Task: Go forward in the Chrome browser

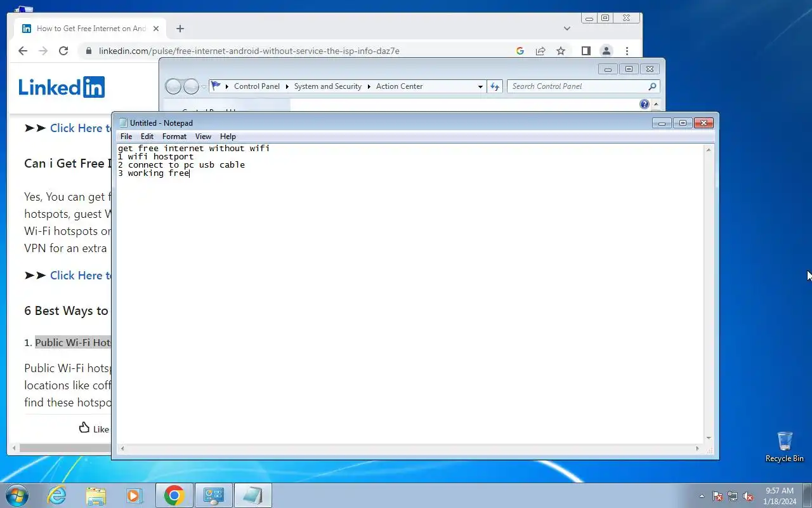Action: coord(43,51)
